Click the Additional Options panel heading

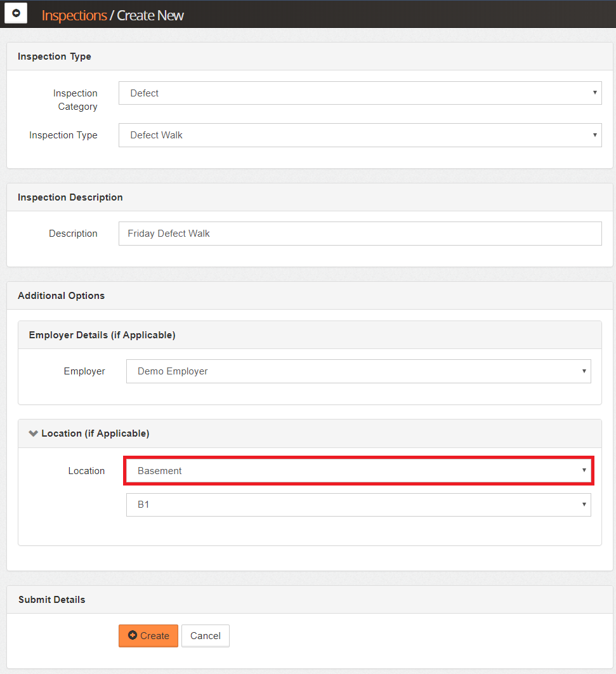(x=61, y=296)
